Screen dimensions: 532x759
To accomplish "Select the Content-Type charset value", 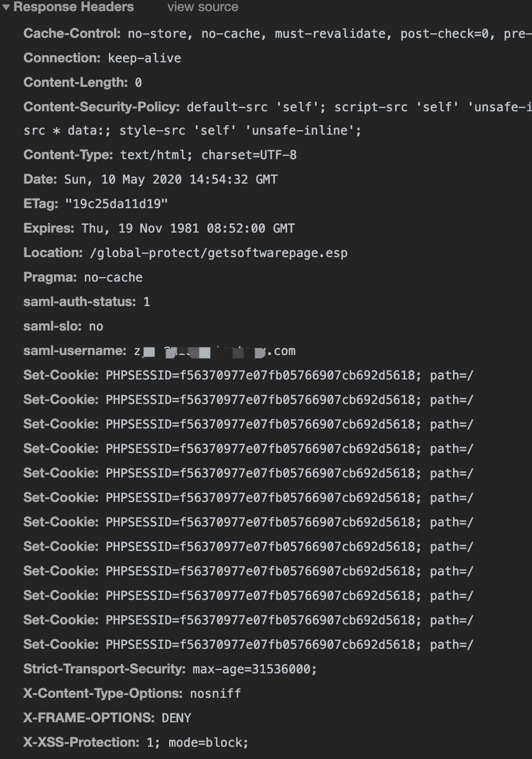I will (x=249, y=155).
